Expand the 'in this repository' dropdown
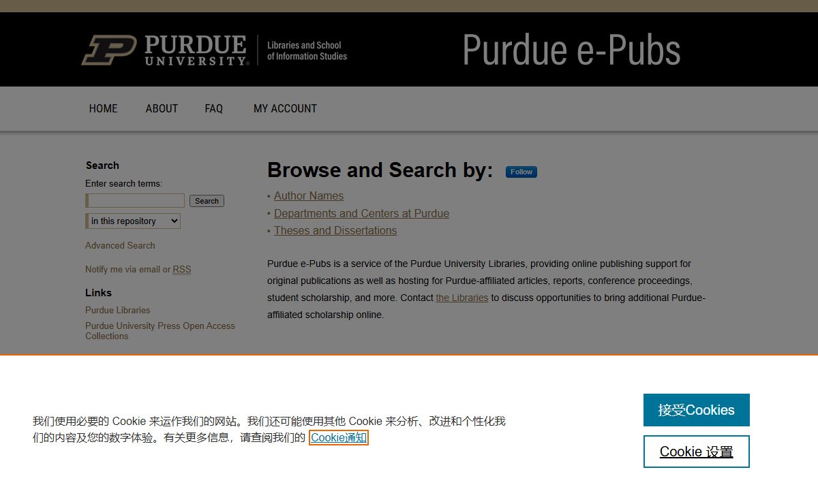 click(x=134, y=221)
